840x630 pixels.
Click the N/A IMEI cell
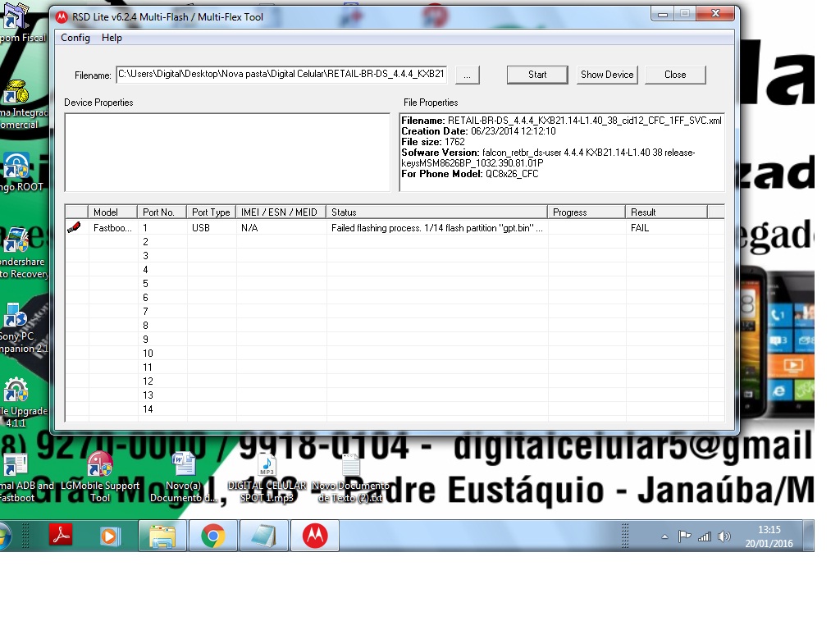click(x=249, y=228)
